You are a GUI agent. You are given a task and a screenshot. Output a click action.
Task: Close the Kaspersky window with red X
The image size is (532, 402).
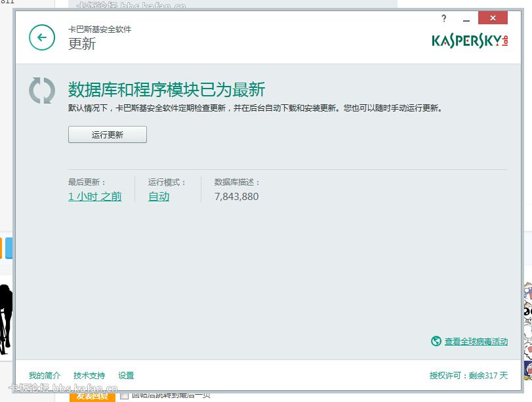[493, 18]
